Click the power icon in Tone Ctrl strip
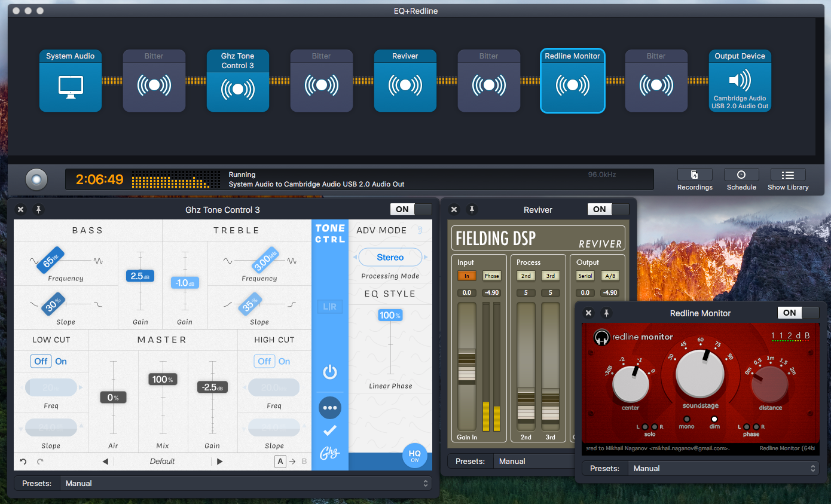 [330, 372]
